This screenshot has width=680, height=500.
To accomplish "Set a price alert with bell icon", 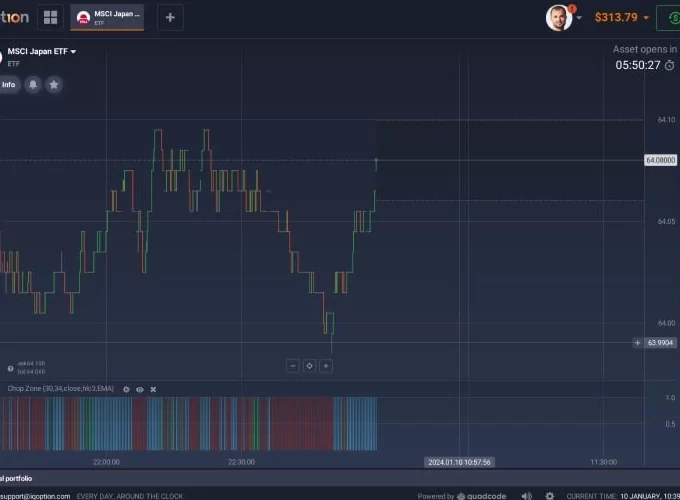I will tap(33, 85).
